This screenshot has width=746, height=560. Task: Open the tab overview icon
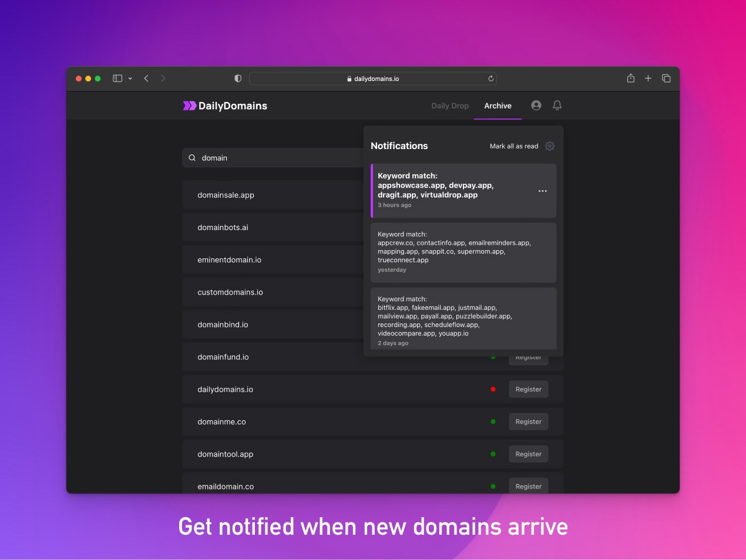pyautogui.click(x=666, y=77)
